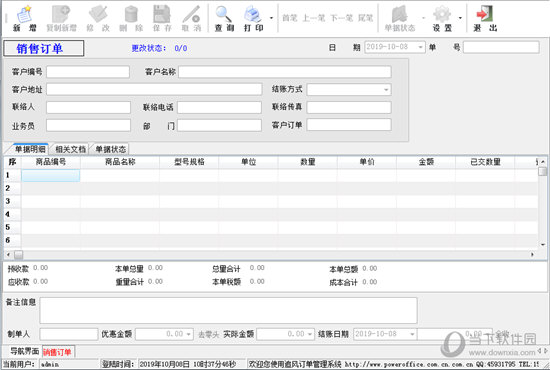550x370 pixels.
Task: Go to 下一笔 next record
Action: point(341,18)
